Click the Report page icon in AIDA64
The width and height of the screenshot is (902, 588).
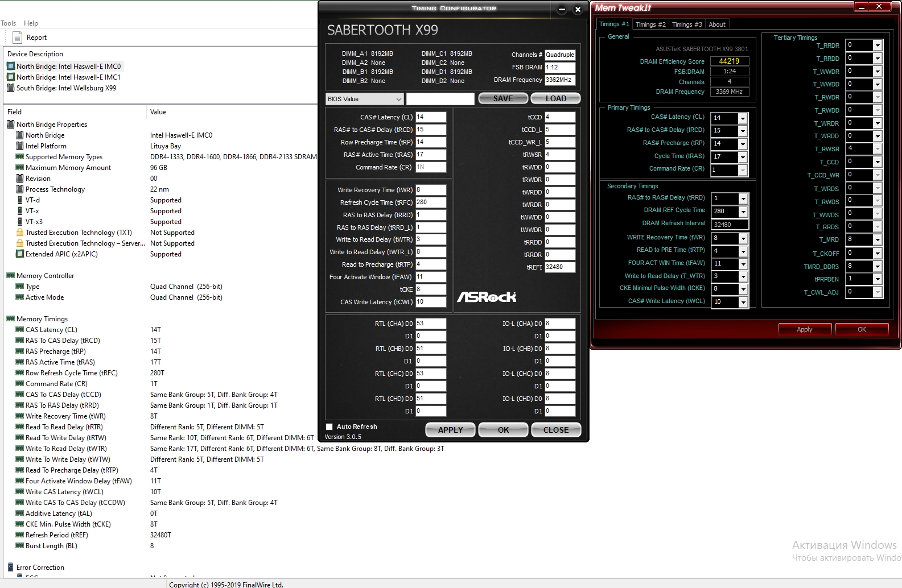(x=17, y=38)
